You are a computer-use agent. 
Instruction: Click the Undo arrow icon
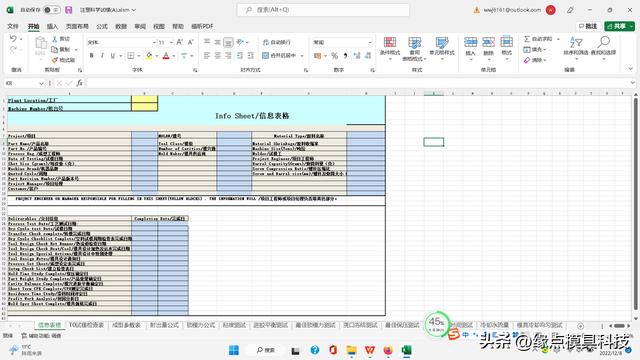click(x=13, y=39)
